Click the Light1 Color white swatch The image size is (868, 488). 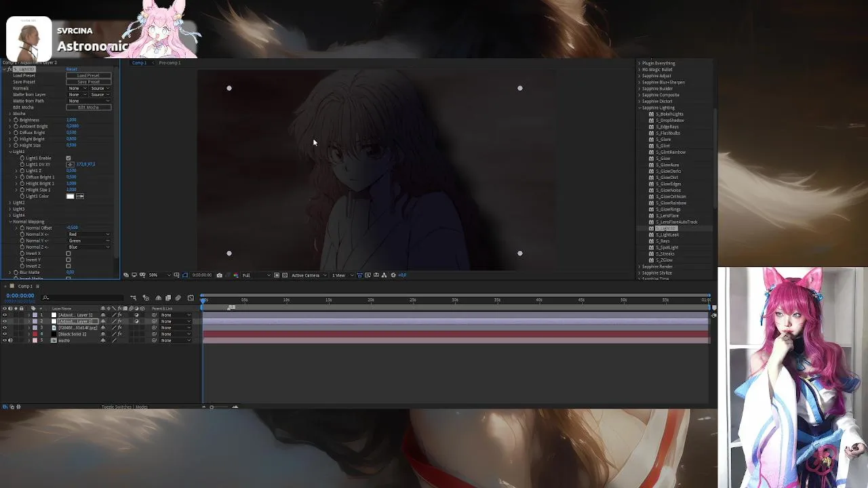70,196
